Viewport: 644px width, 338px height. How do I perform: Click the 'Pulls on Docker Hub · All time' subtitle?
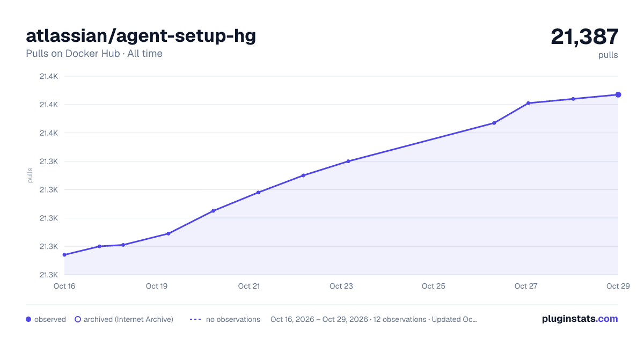[94, 54]
